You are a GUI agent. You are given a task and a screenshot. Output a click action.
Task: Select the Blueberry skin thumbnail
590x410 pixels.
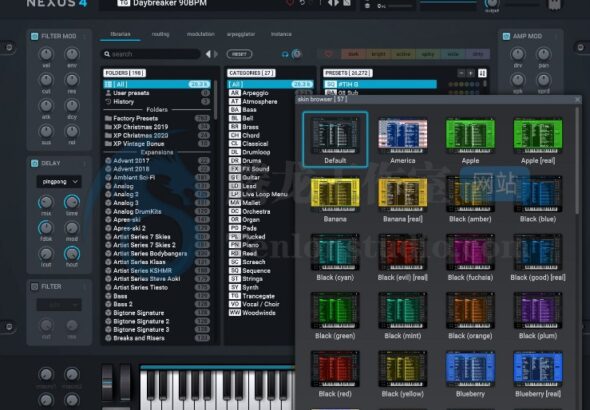coord(470,369)
